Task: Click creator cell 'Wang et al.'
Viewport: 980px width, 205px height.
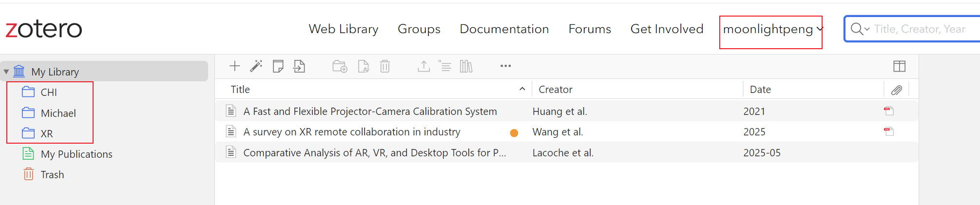Action: (558, 132)
